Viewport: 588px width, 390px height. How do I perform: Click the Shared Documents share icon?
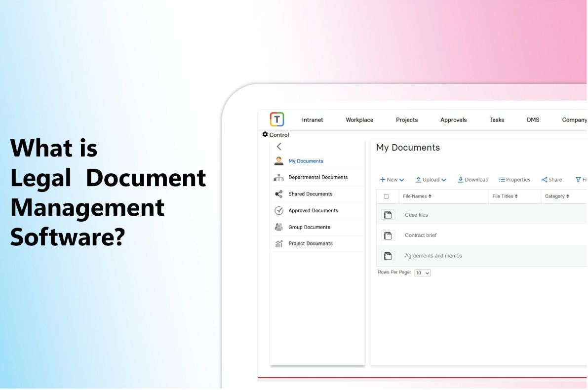coord(278,194)
